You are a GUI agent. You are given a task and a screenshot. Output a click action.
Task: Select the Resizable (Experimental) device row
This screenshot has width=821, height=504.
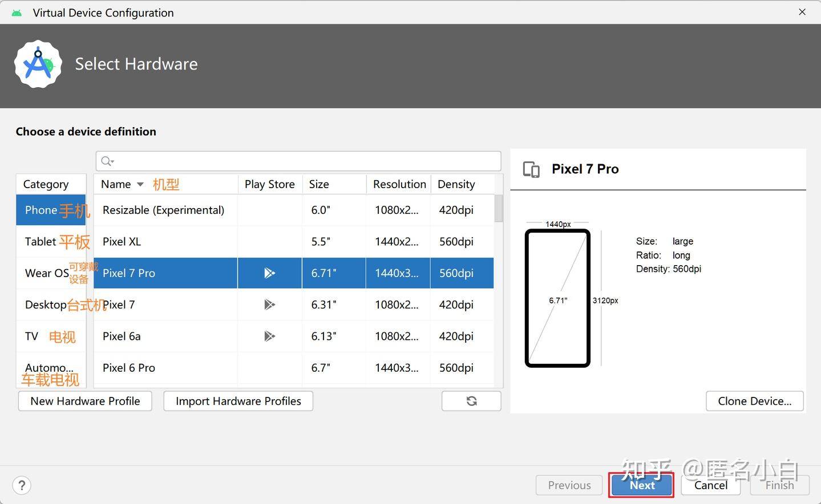(294, 210)
